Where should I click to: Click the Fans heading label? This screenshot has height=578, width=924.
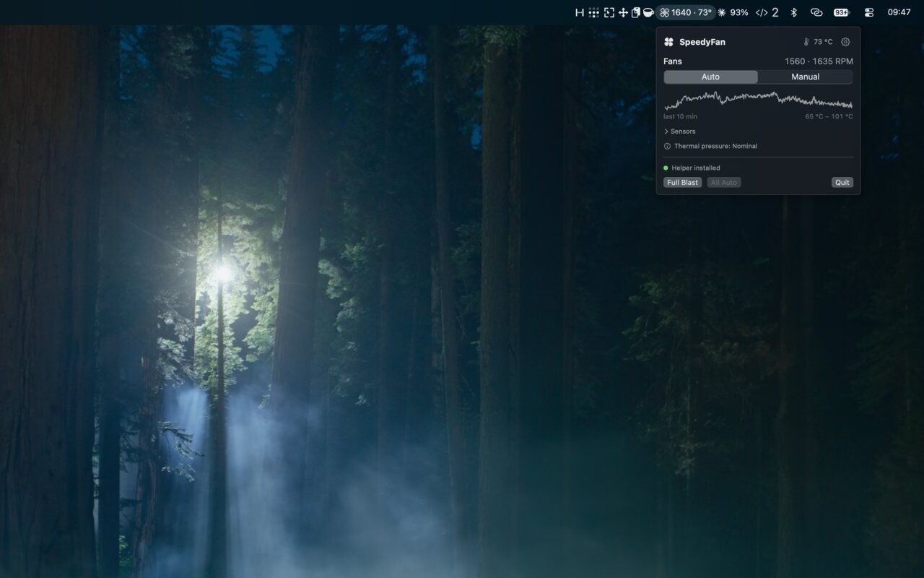[673, 61]
